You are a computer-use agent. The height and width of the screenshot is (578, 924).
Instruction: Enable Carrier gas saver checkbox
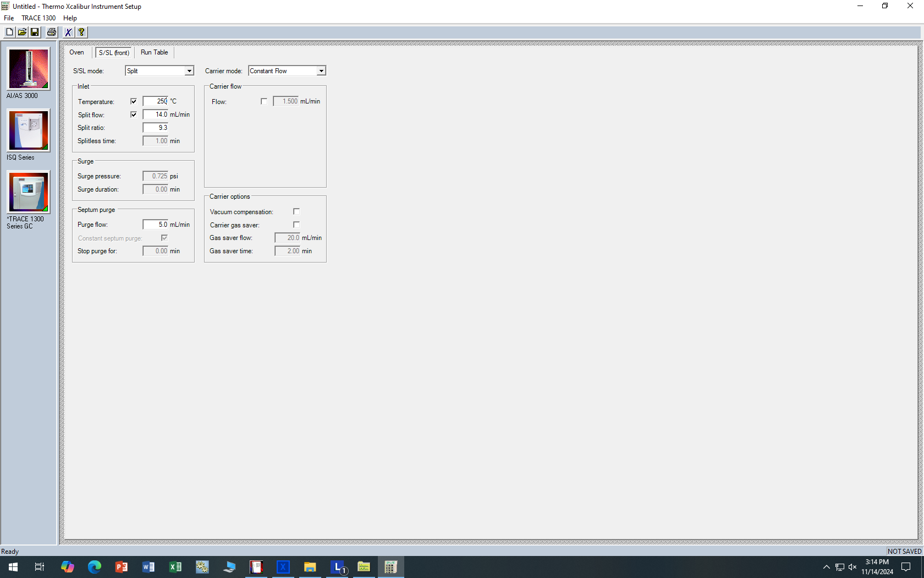pyautogui.click(x=296, y=225)
